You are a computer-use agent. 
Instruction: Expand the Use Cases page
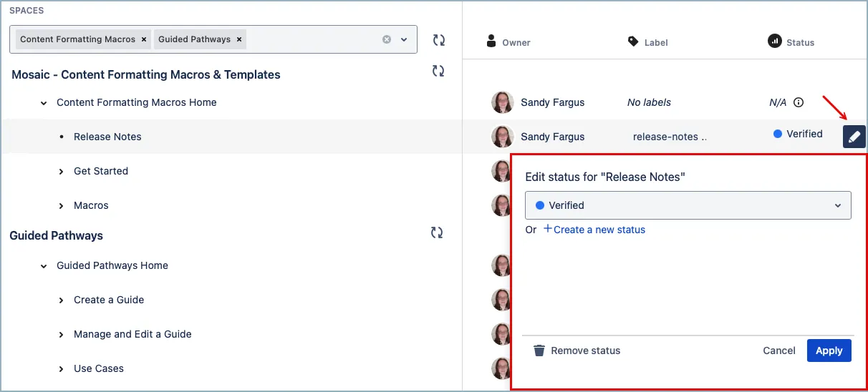click(x=62, y=369)
